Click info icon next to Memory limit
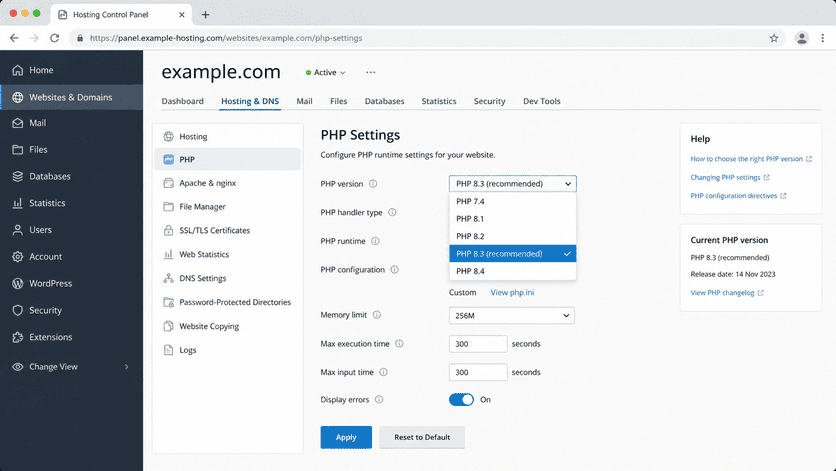 tap(377, 315)
